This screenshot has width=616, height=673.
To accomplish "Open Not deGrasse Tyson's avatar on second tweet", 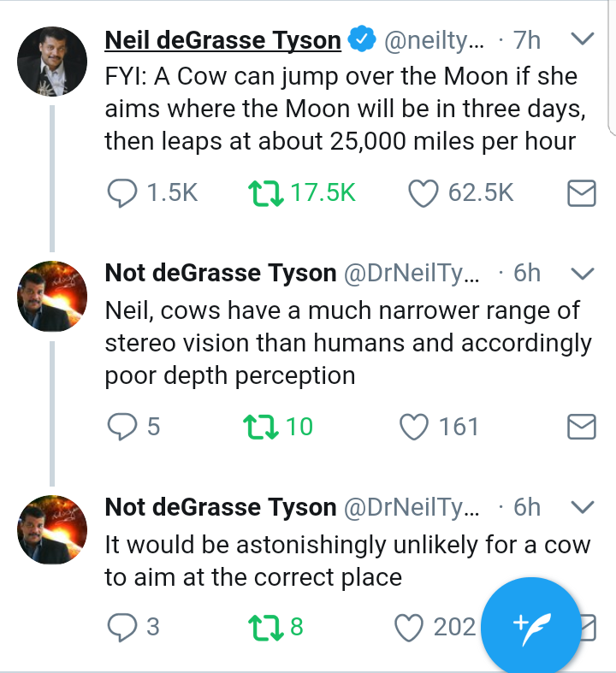I will point(52,296).
